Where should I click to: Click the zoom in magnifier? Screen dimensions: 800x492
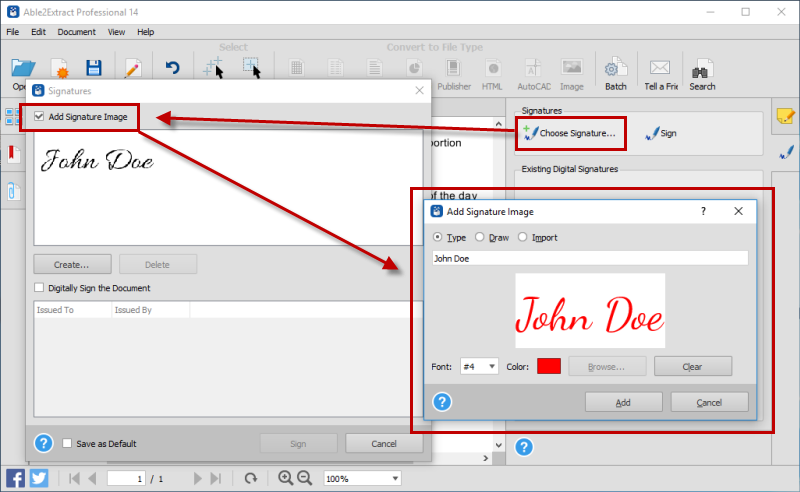285,478
